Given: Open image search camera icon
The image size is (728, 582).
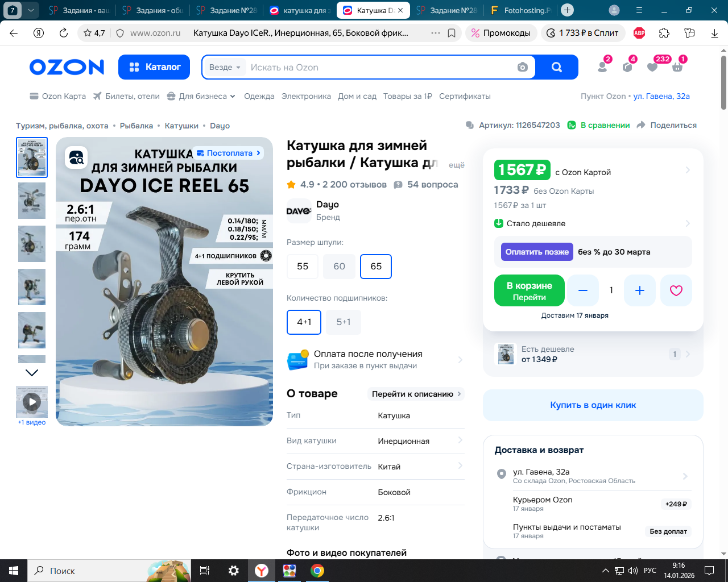Looking at the screenshot, I should point(523,67).
